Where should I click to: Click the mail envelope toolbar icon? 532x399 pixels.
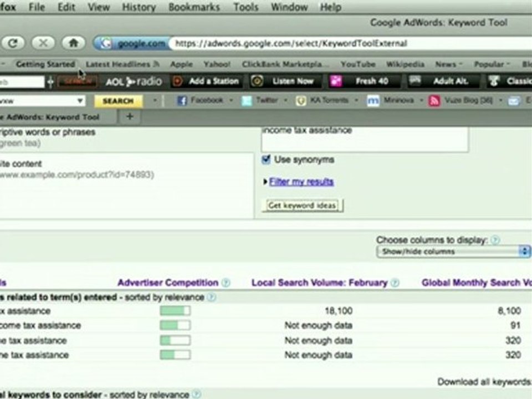click(x=514, y=101)
